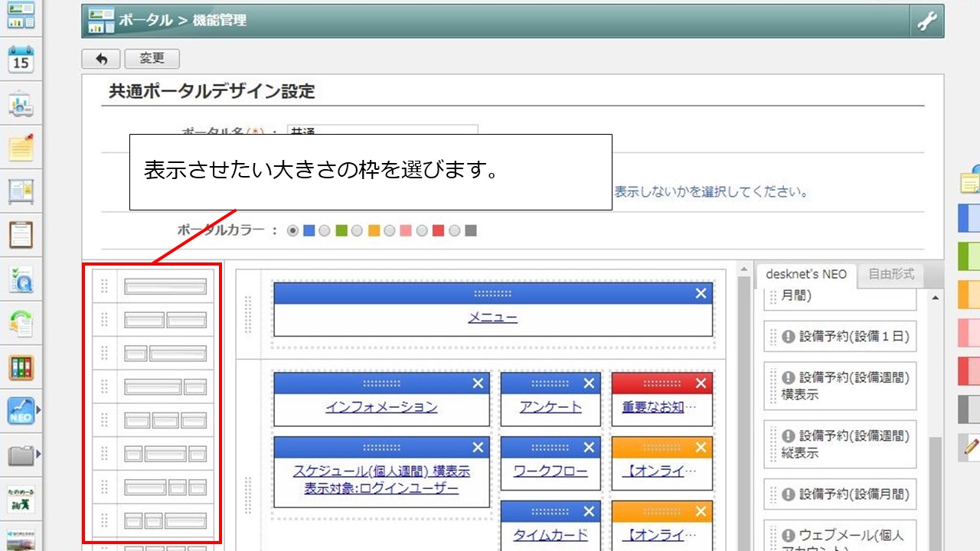This screenshot has width=980, height=551.
Task: Click the sticky note icon on right edge
Action: coord(970,181)
